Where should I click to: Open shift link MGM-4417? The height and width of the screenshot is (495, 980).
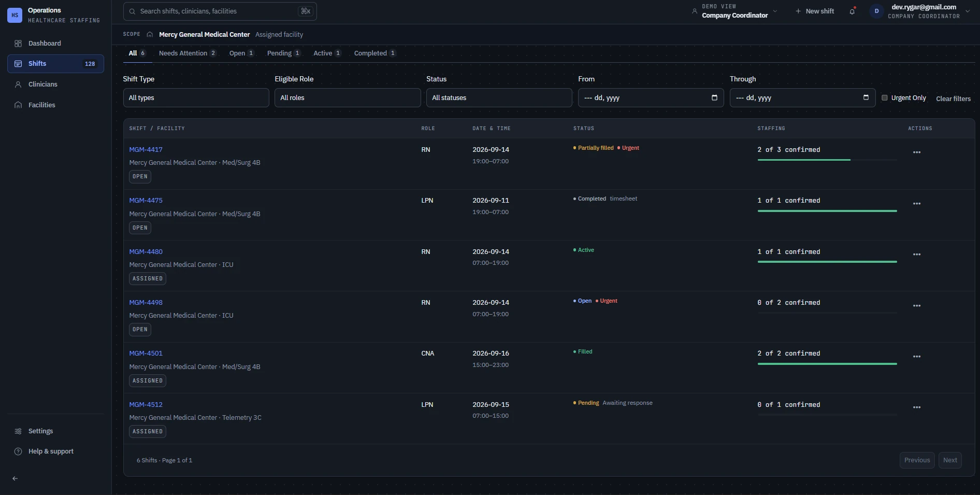coord(146,149)
